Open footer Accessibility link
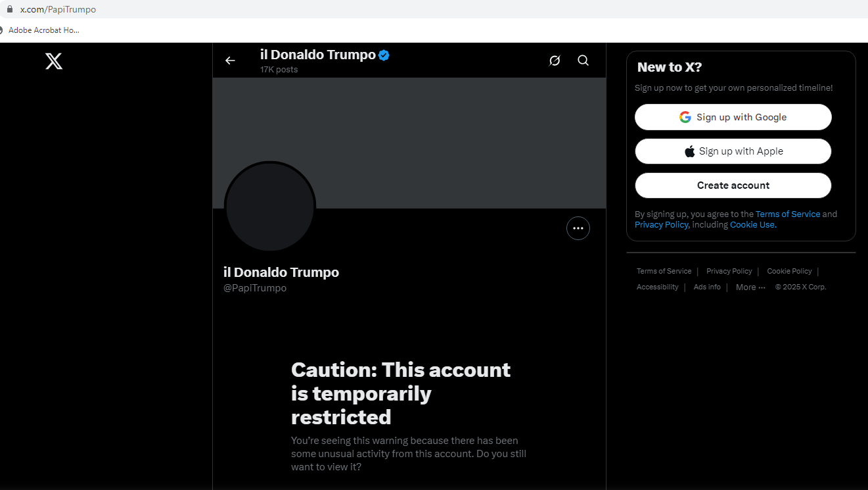Viewport: 868px width, 490px height. point(657,287)
